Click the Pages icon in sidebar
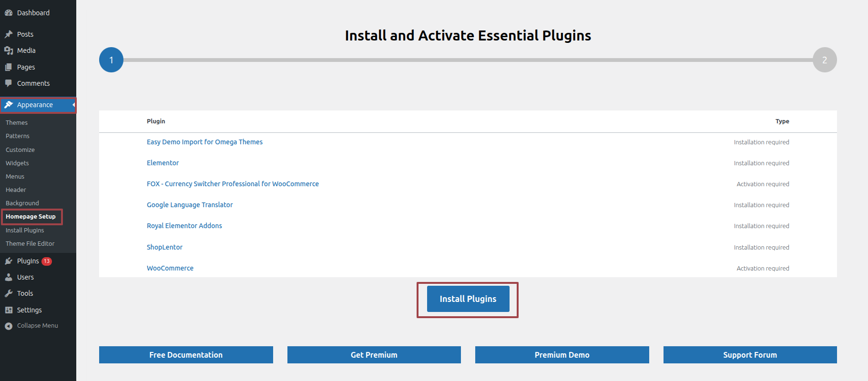 (x=9, y=67)
